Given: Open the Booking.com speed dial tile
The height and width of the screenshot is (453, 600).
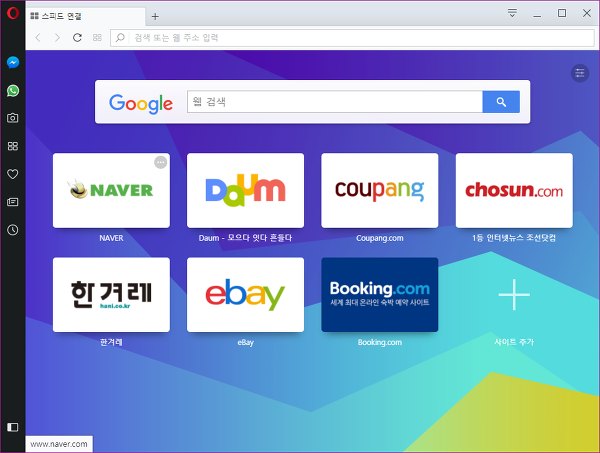Looking at the screenshot, I should tap(380, 295).
